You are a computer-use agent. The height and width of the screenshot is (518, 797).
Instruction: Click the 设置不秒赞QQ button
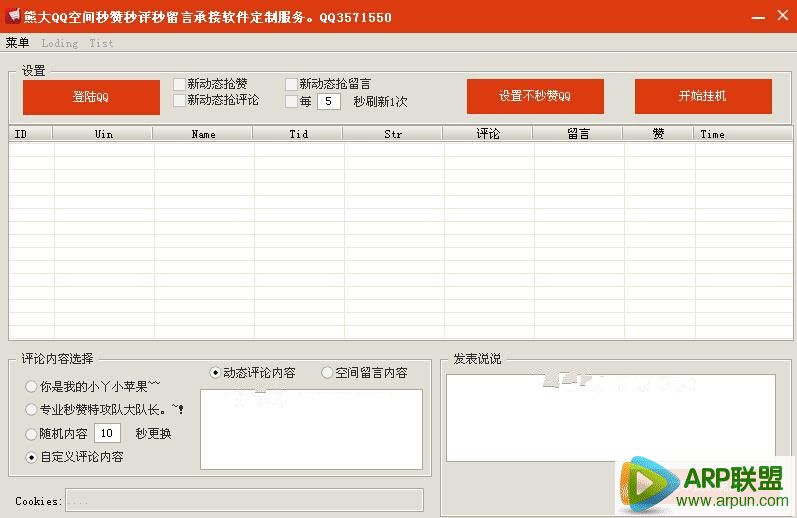tap(535, 96)
